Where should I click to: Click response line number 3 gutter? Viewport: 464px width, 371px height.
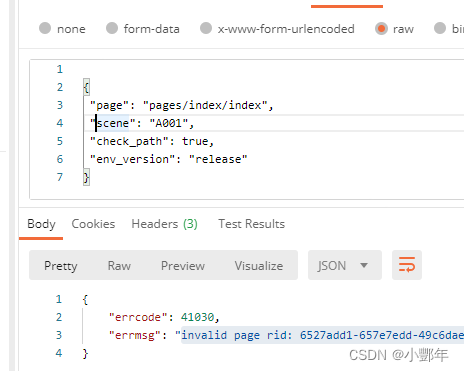pos(59,335)
